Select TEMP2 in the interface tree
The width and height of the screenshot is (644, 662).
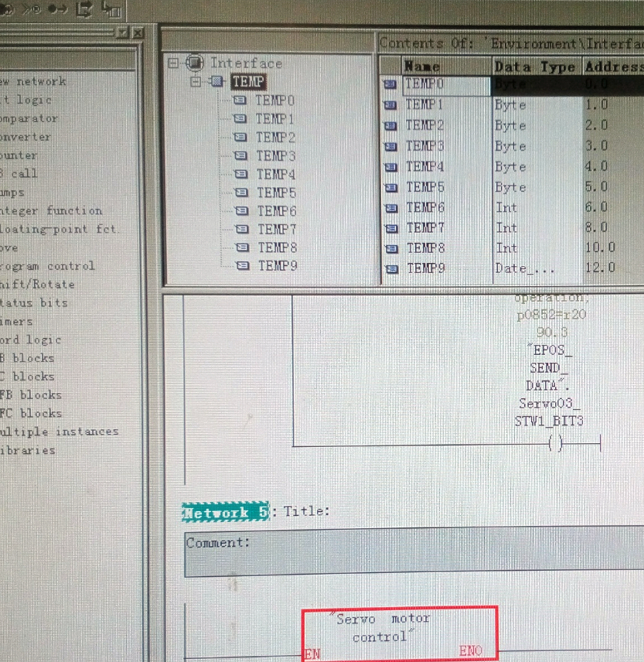click(x=275, y=138)
